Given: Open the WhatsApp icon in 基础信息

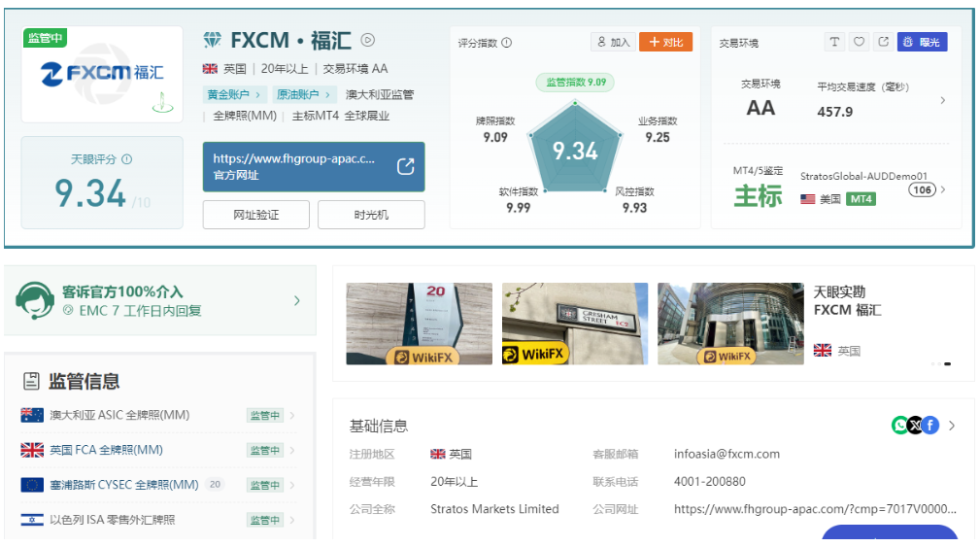Looking at the screenshot, I should [900, 426].
